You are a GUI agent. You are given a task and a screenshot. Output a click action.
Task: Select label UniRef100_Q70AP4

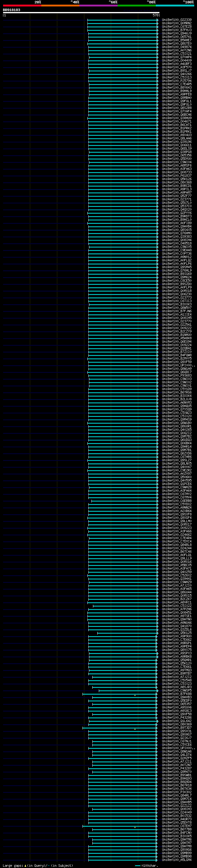176,57
